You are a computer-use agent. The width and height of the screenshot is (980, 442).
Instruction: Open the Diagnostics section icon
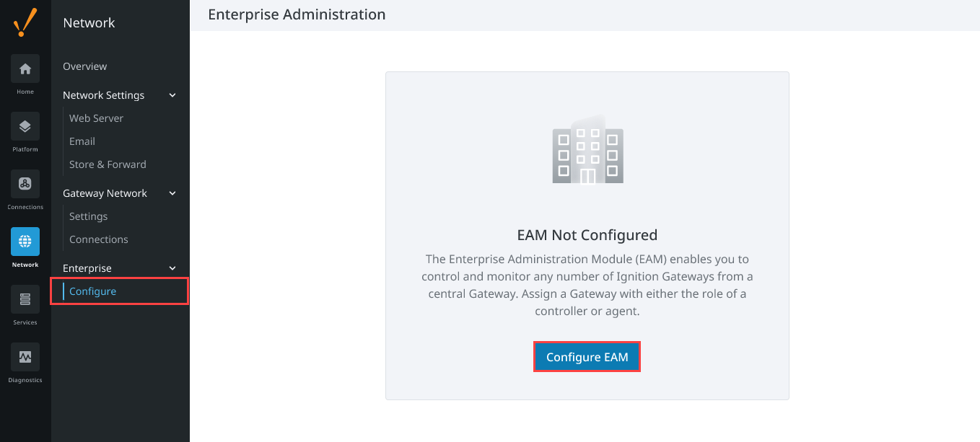(25, 357)
